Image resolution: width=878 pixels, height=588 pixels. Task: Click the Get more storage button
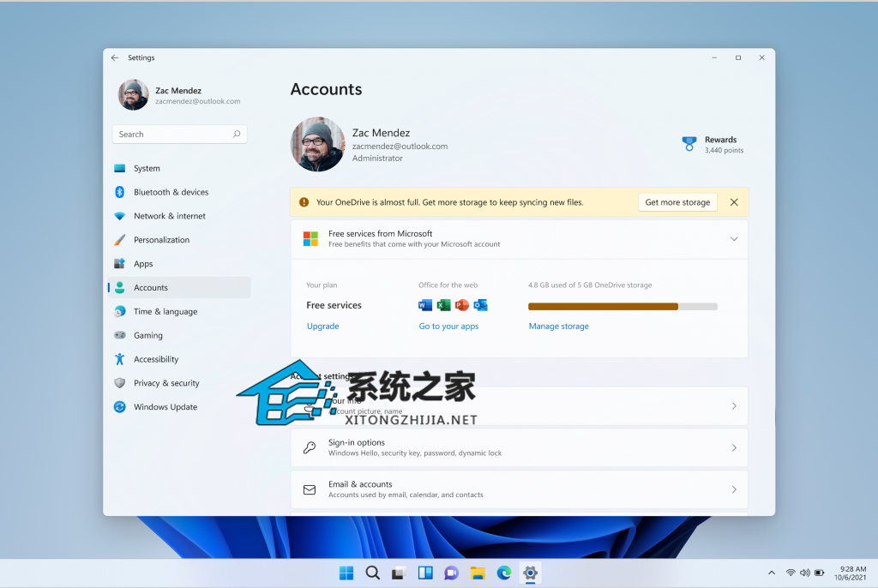click(677, 202)
